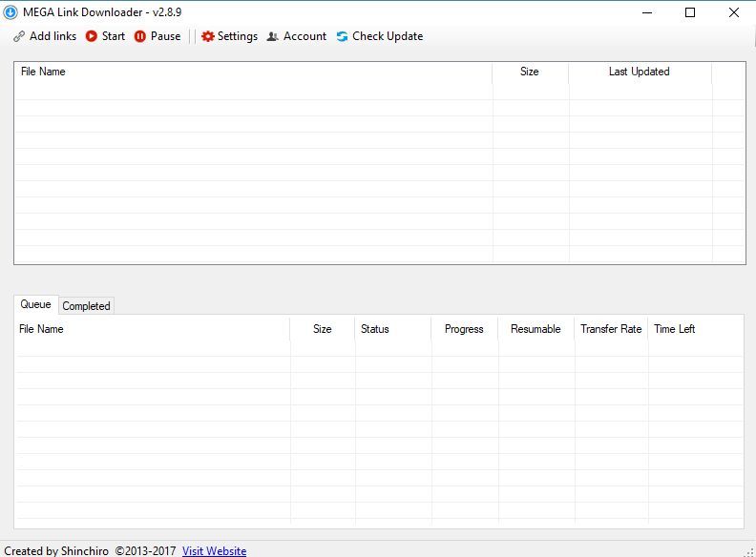Sort top list by File Name header
The height and width of the screenshot is (557, 756).
coord(253,72)
